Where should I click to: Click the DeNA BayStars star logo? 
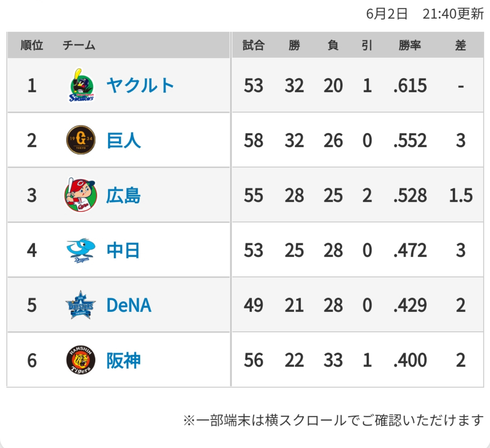(x=81, y=305)
